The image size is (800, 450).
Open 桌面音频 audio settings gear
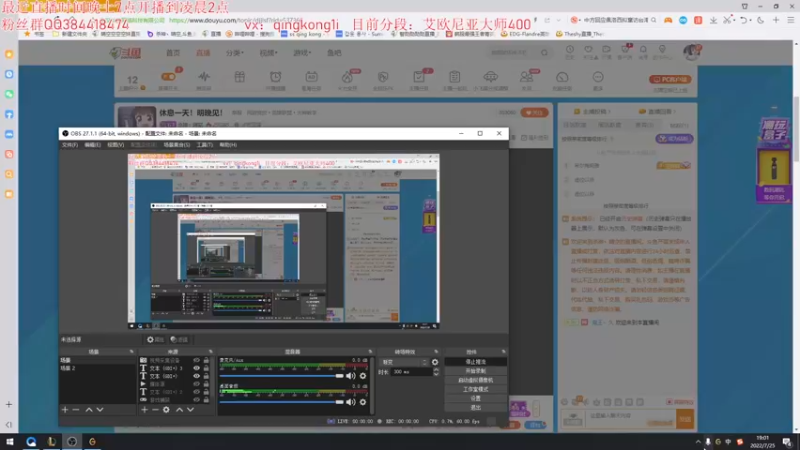[363, 402]
